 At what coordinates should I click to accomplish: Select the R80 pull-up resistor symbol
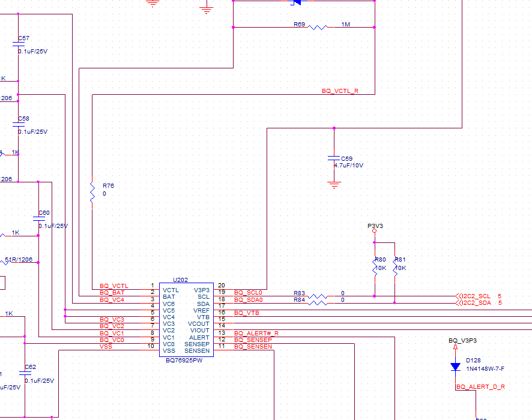[375, 266]
